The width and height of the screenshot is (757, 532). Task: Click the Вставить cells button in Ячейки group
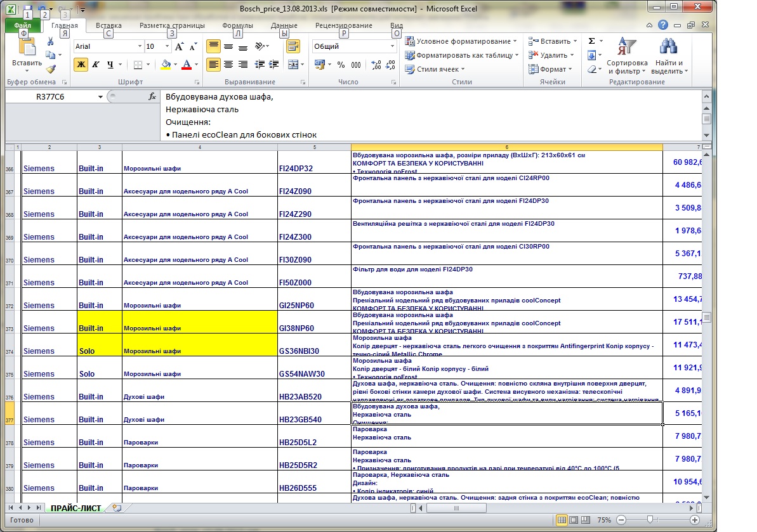click(553, 41)
